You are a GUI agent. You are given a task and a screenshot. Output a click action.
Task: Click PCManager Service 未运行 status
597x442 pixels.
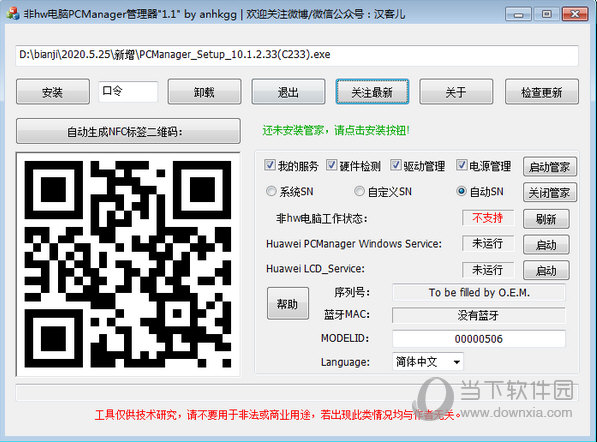click(487, 244)
